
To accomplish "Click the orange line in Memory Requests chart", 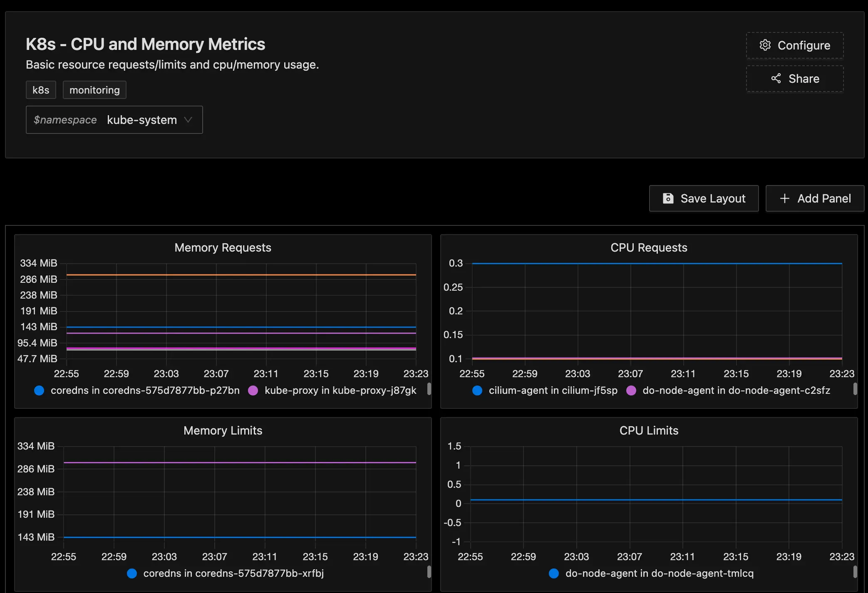I will tap(241, 275).
